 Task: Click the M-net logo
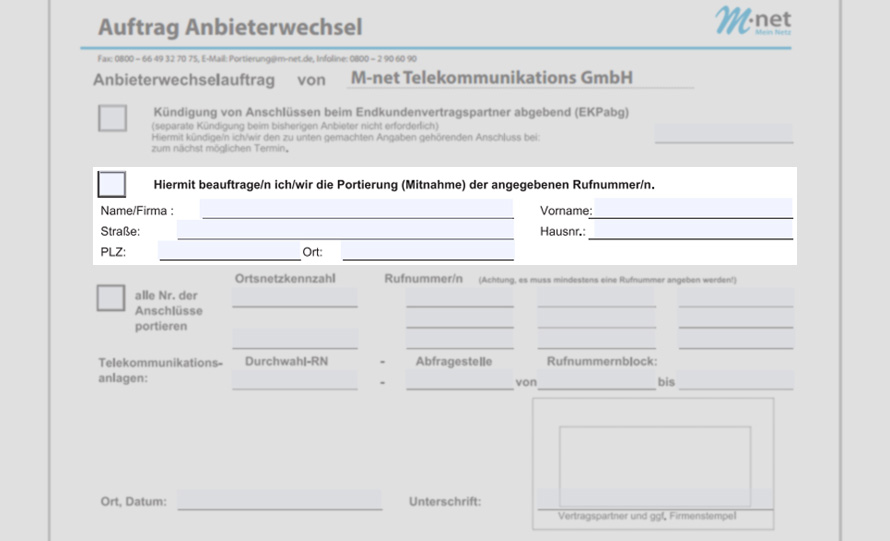pos(753,22)
